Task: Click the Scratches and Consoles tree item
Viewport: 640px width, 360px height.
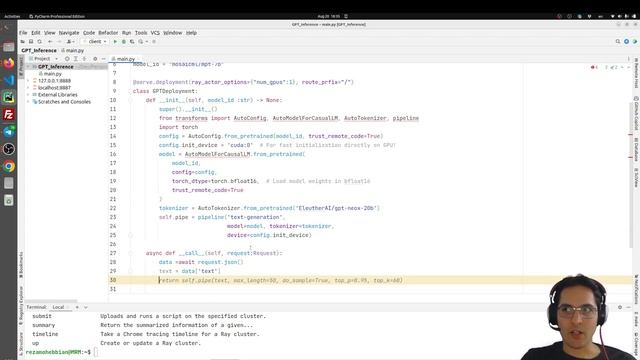Action: [x=64, y=102]
